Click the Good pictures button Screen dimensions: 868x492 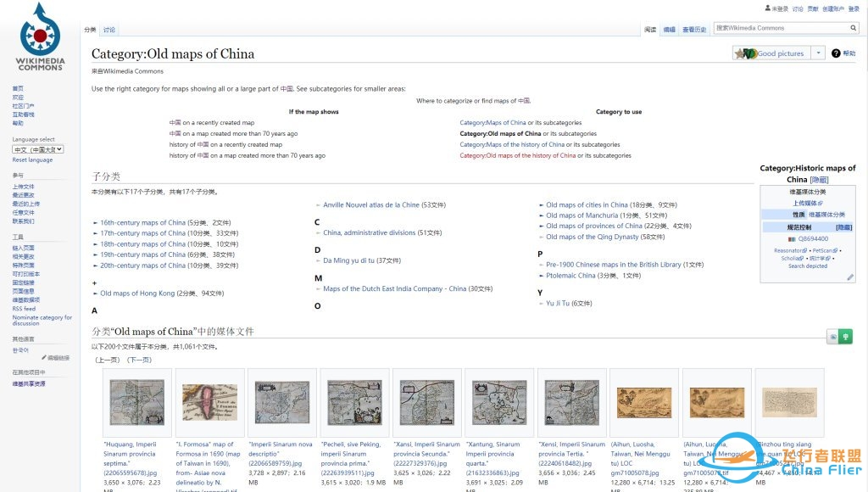[x=773, y=53]
